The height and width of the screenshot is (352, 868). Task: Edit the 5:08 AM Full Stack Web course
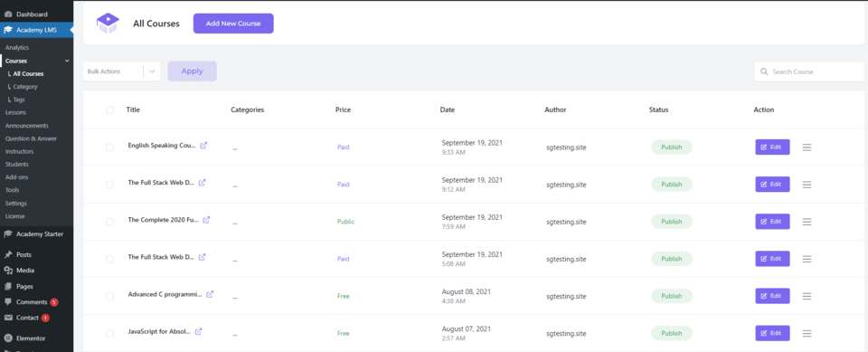coord(772,258)
